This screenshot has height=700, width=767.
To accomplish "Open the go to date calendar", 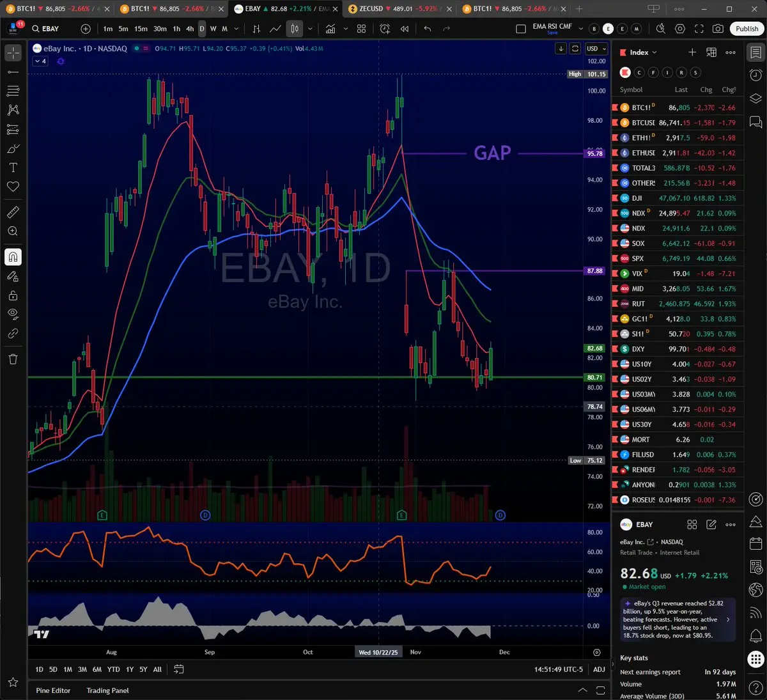I will pyautogui.click(x=179, y=669).
